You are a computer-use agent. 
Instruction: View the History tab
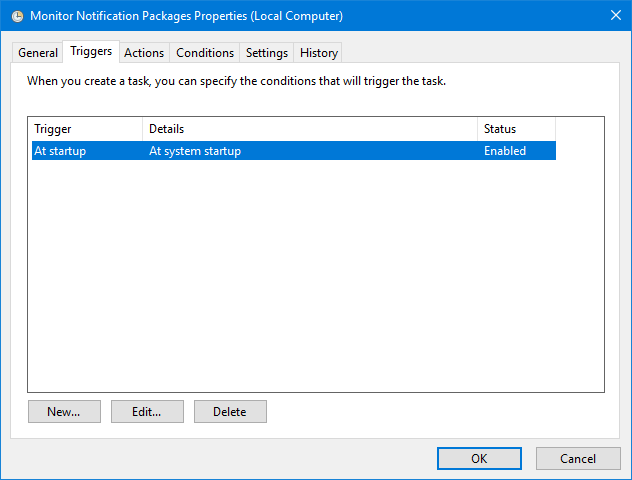[319, 53]
